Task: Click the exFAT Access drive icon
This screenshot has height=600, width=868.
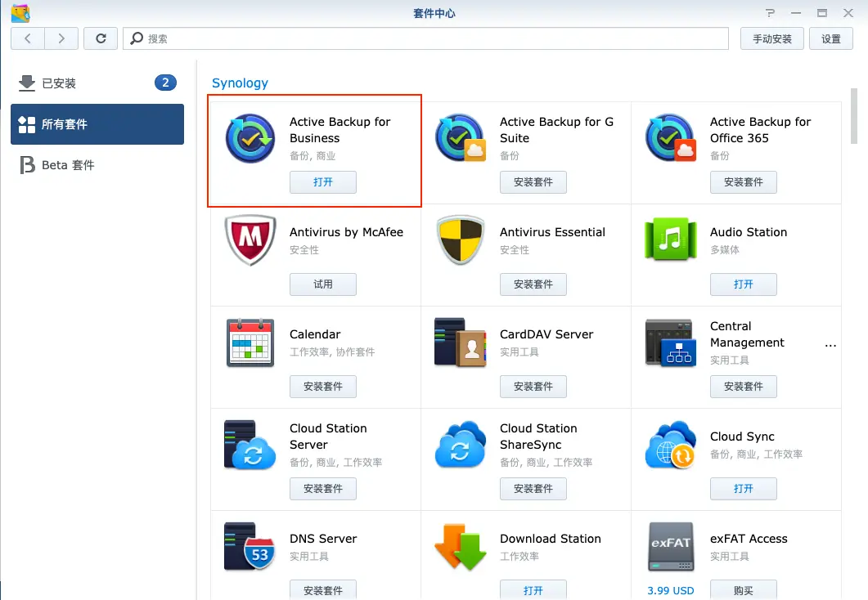Action: click(671, 546)
